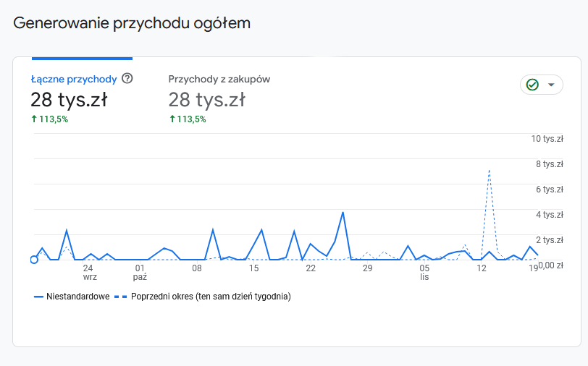The image size is (588, 366).
Task: Toggle the Niestandardowe series in the legend
Action: click(77, 297)
